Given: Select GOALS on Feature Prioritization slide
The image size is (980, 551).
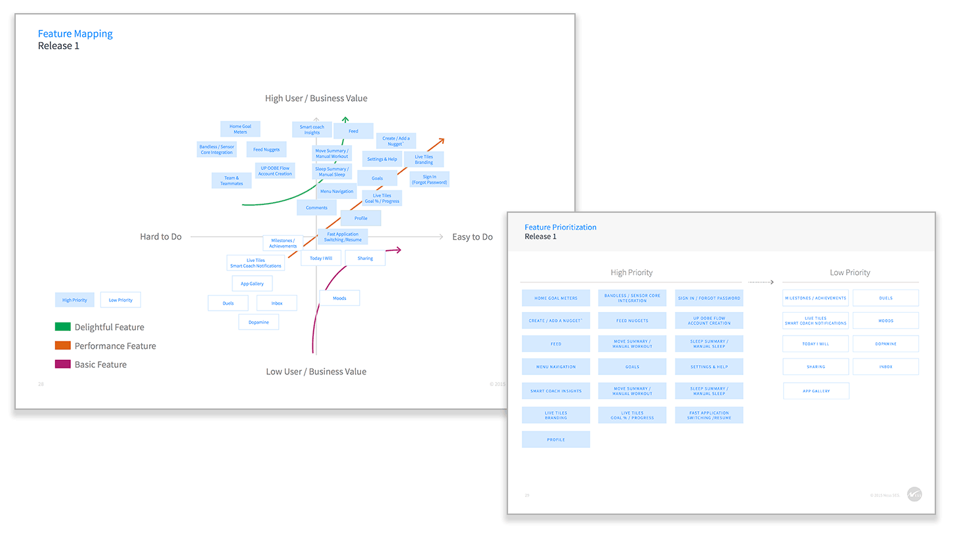Looking at the screenshot, I should point(632,366).
